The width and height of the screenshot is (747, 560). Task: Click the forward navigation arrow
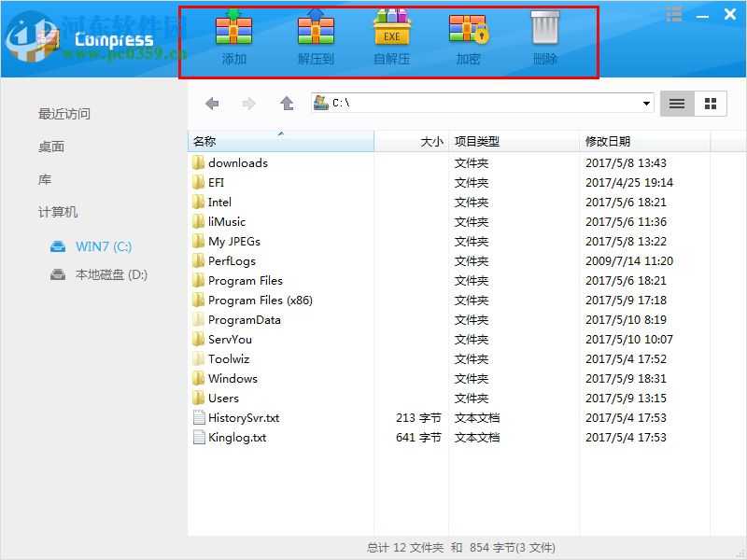(x=248, y=104)
